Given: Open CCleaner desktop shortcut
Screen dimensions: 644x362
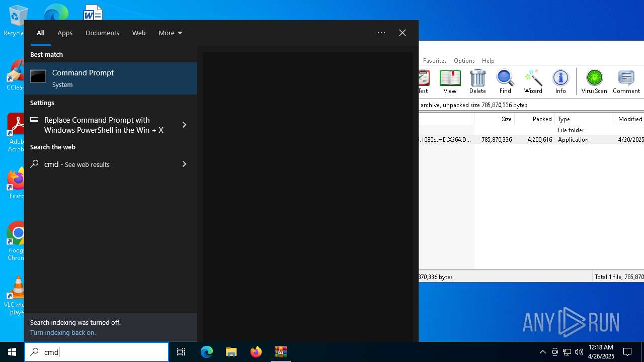Looking at the screenshot, I should point(15,75).
